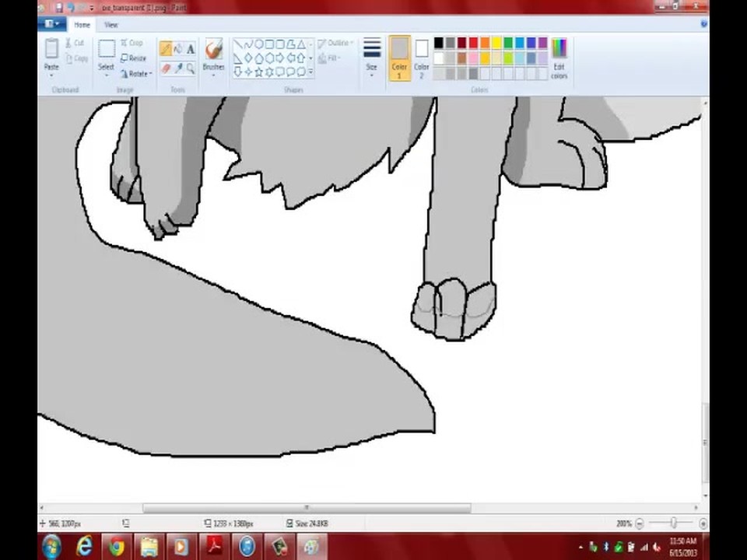Open Internet Explorer from the taskbar
Viewport: 747px width, 560px height.
click(84, 547)
